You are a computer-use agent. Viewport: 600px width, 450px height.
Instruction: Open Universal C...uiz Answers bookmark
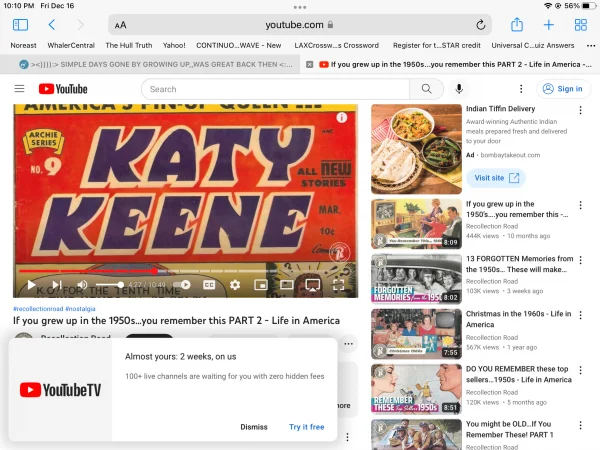[533, 45]
